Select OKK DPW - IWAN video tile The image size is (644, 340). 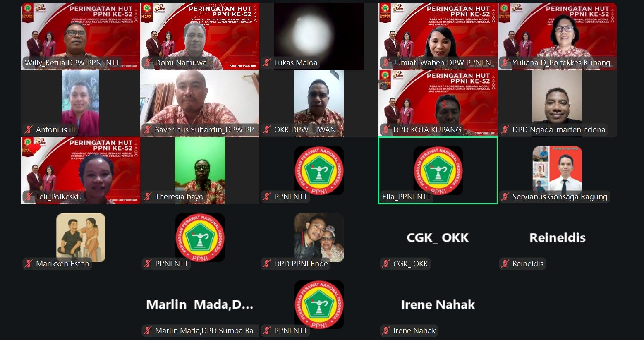(319, 103)
